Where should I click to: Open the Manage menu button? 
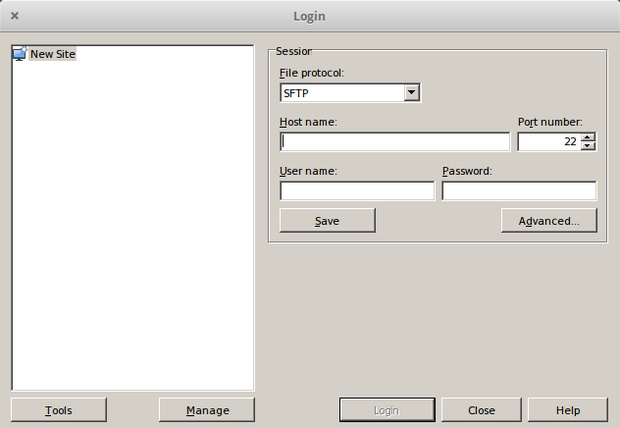(207, 410)
